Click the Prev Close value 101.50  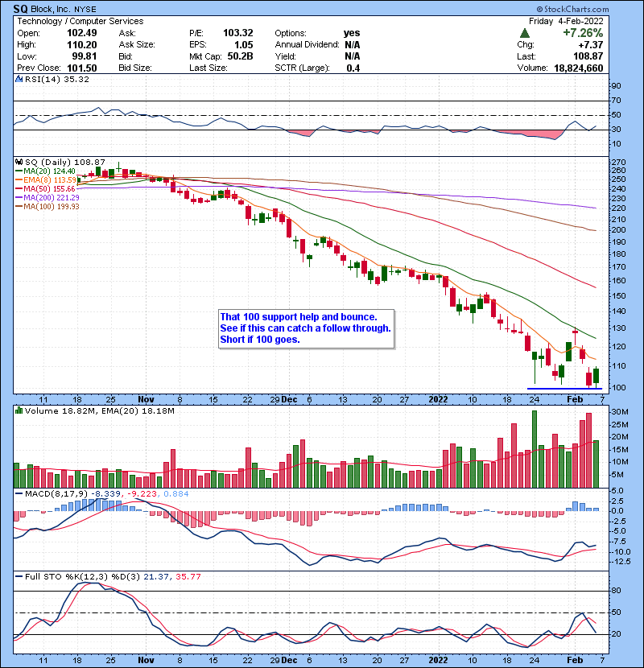click(x=82, y=68)
